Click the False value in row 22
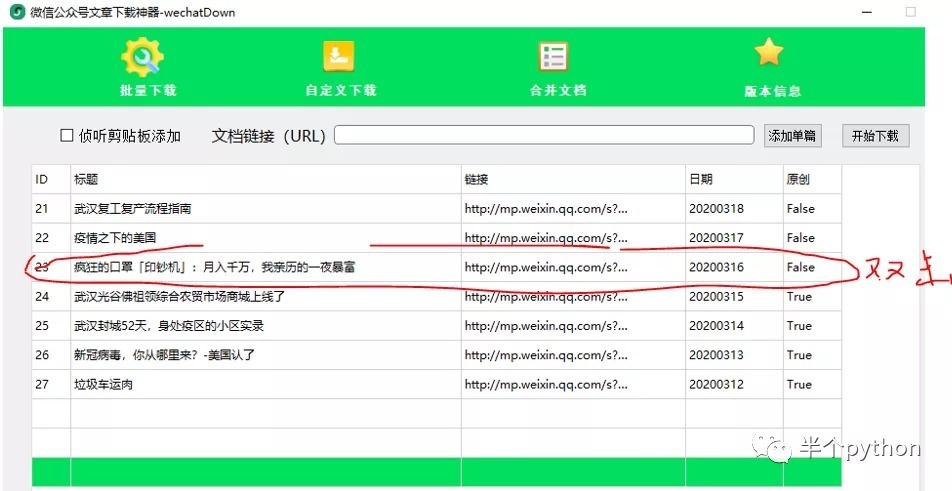This screenshot has height=491, width=952. (x=800, y=238)
